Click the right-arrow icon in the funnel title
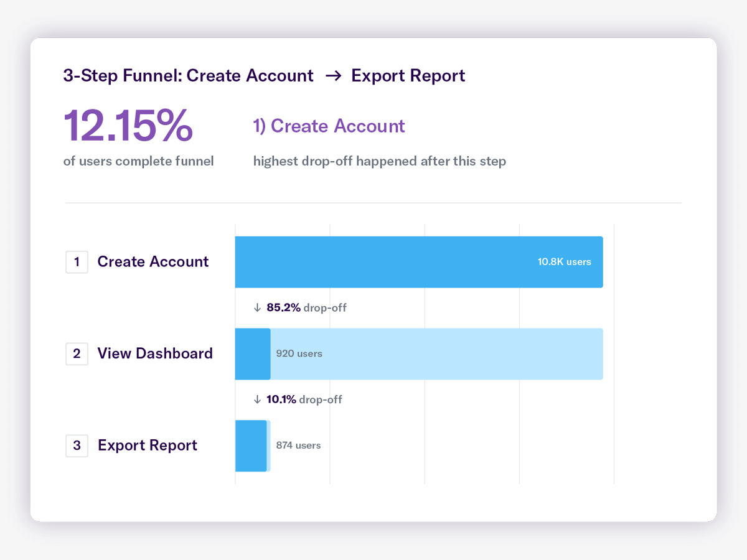 [334, 75]
